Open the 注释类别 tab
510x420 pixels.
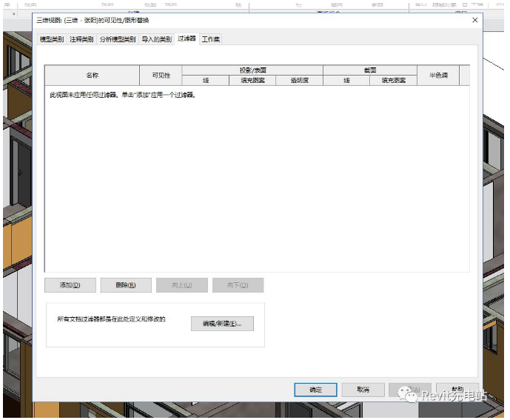[x=81, y=39]
